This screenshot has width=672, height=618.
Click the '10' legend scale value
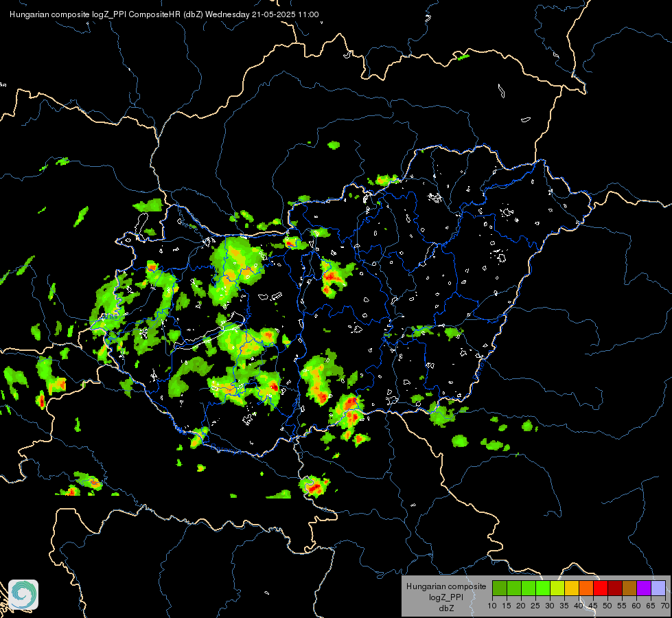(492, 606)
